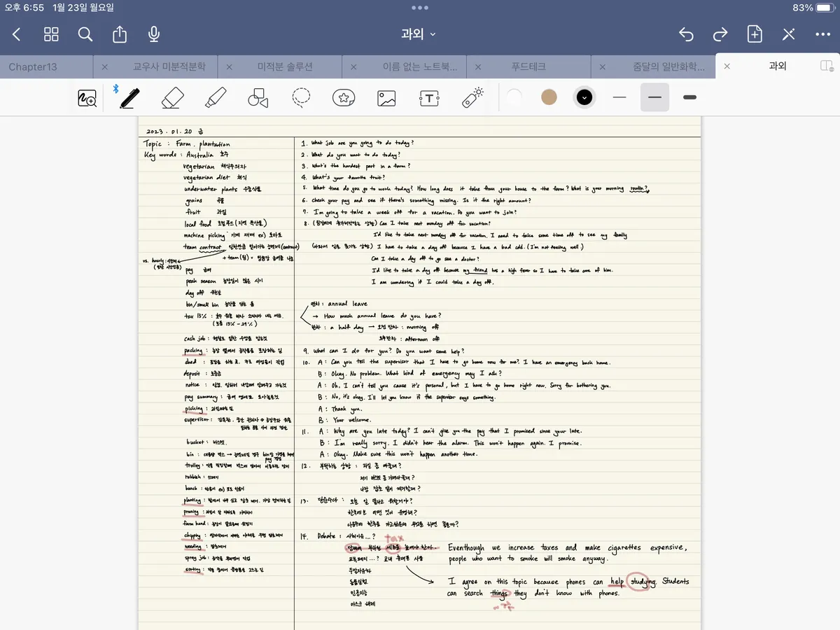Open the more options ellipsis menu
Image resolution: width=840 pixels, height=630 pixels.
click(823, 34)
